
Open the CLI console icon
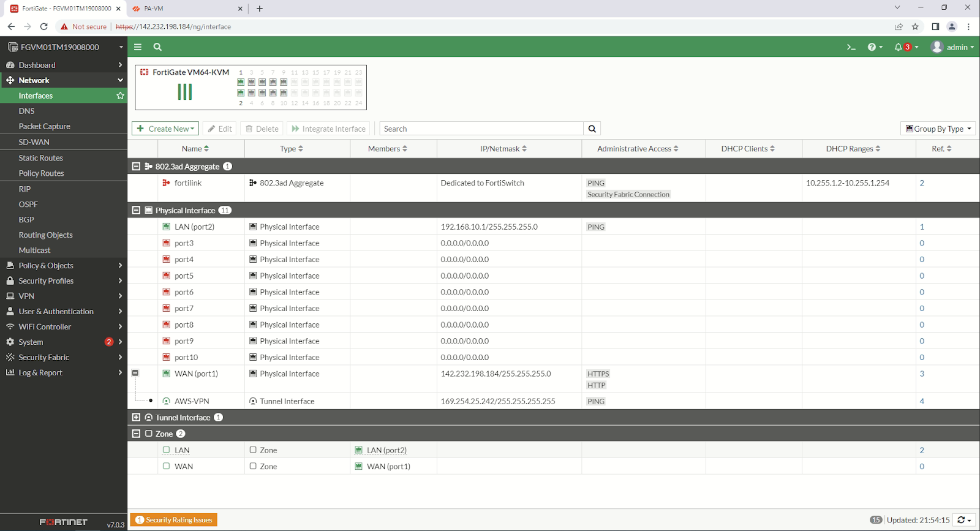coord(851,47)
